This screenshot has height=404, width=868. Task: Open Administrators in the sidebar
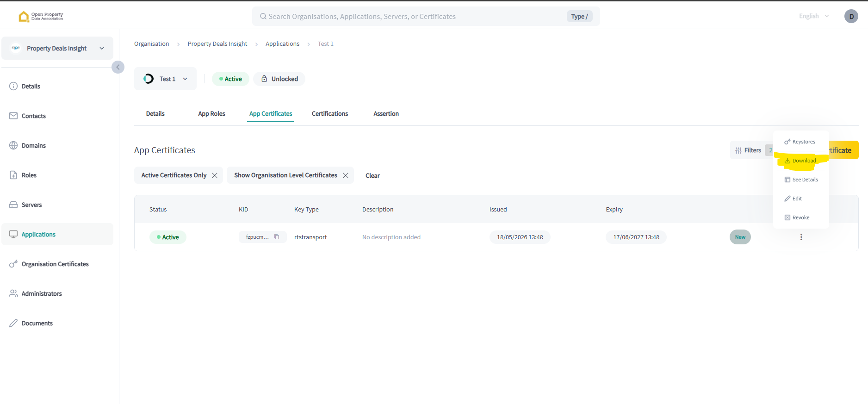pos(57,293)
